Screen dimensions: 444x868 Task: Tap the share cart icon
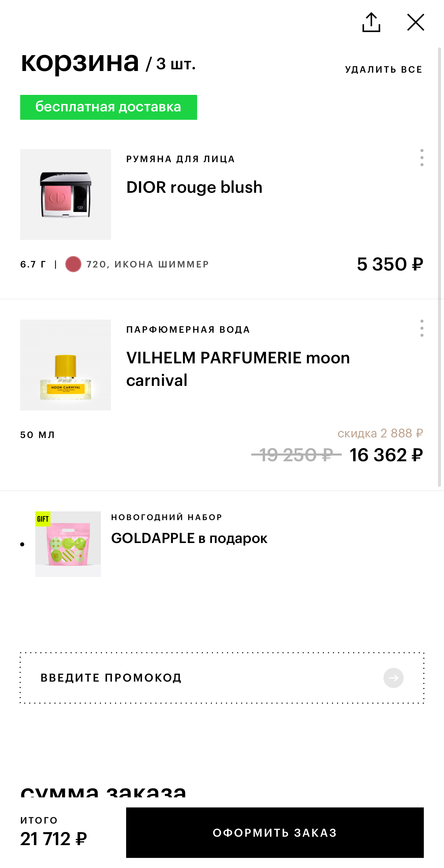click(371, 23)
